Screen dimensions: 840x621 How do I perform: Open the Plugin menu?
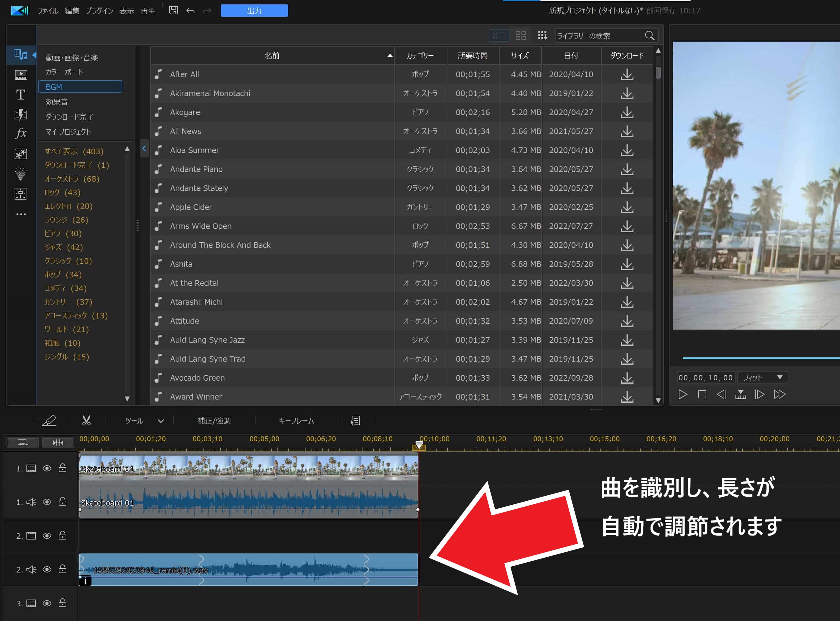[99, 11]
